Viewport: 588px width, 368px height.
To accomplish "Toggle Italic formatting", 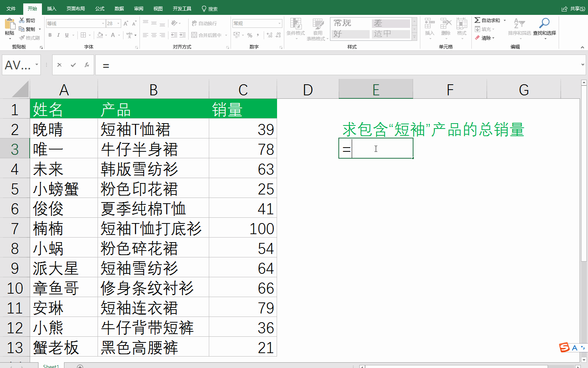I will coord(58,35).
